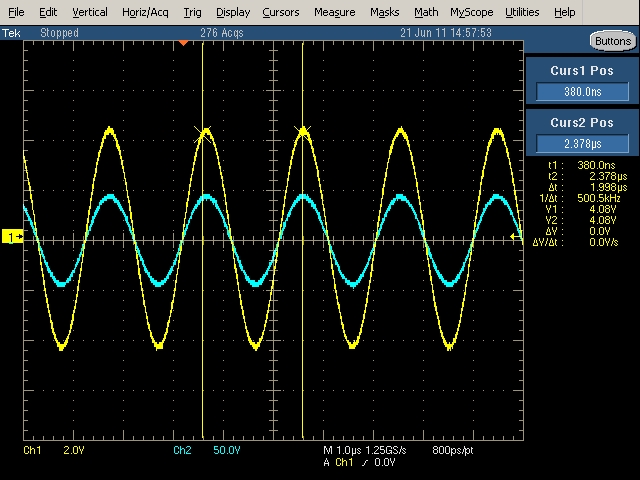Click the V2 4.08V readout

click(581, 220)
